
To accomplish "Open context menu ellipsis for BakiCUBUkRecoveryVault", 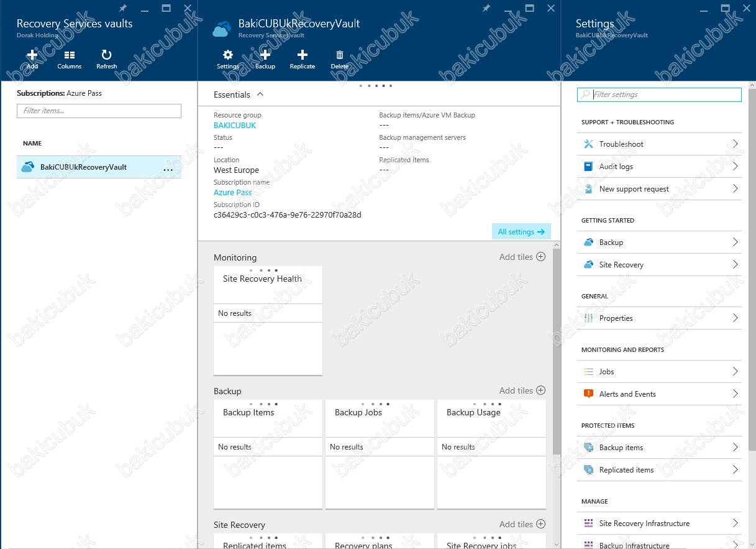I will click(x=168, y=169).
